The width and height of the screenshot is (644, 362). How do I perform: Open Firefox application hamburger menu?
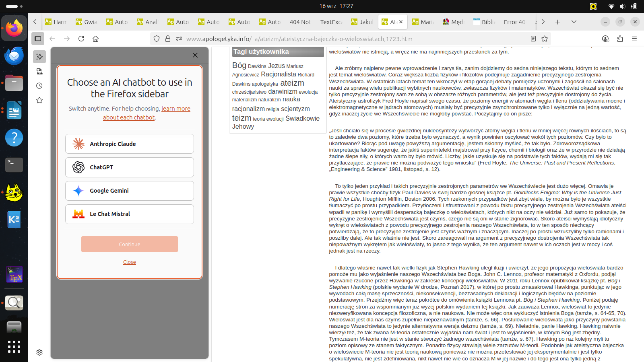click(634, 39)
